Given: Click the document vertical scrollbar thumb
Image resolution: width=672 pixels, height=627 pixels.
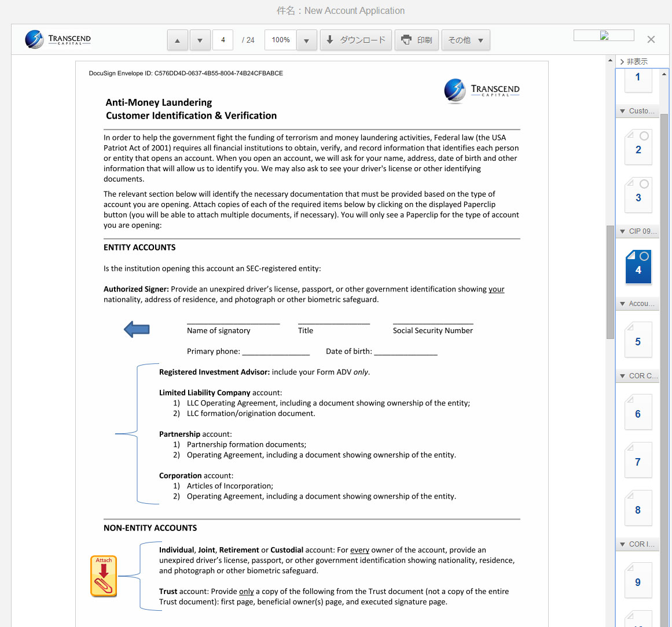Looking at the screenshot, I should point(610,282).
